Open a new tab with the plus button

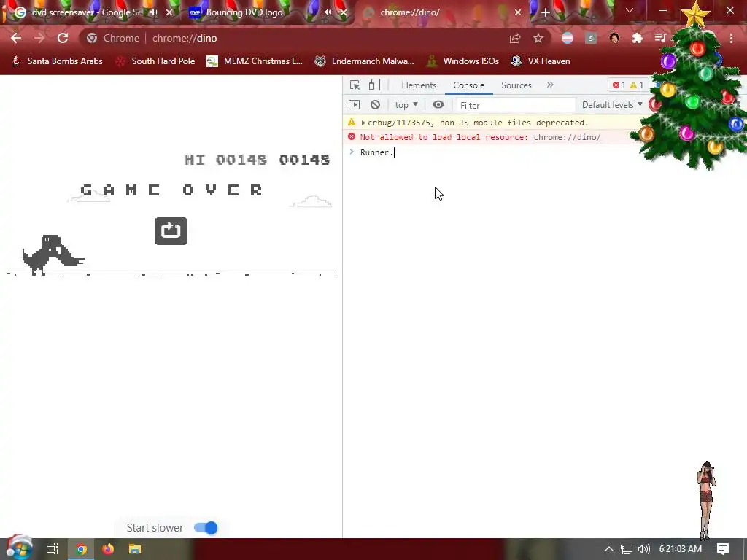click(546, 12)
